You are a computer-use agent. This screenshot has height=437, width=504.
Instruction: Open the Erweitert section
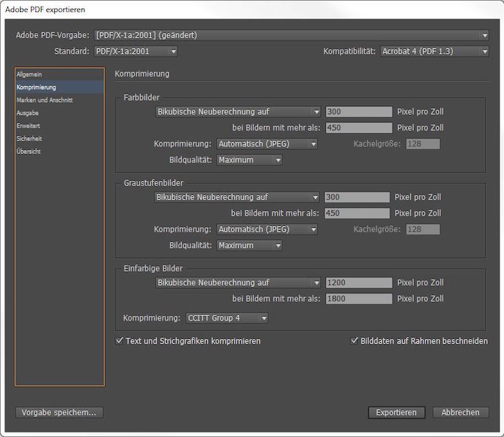coord(59,126)
